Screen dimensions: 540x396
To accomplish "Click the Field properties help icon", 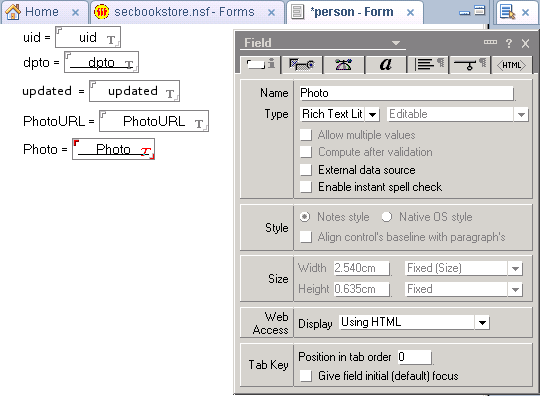I will 509,43.
